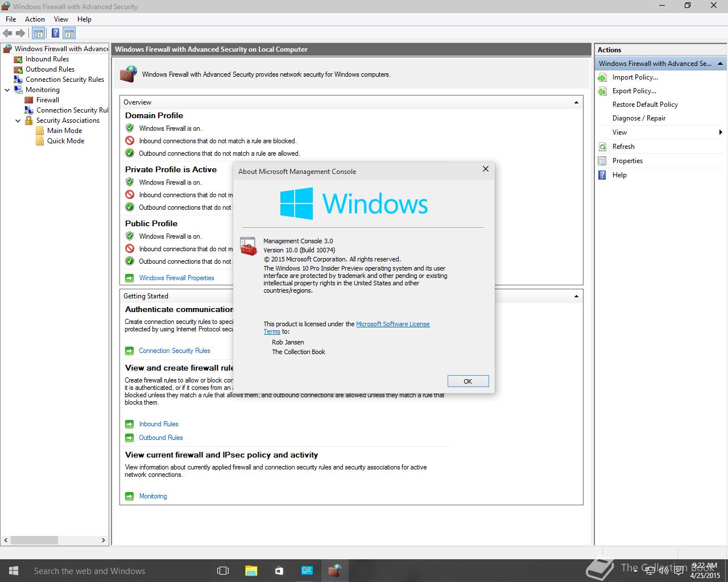The image size is (728, 582).
Task: Open Task View on the taskbar
Action: 223,571
